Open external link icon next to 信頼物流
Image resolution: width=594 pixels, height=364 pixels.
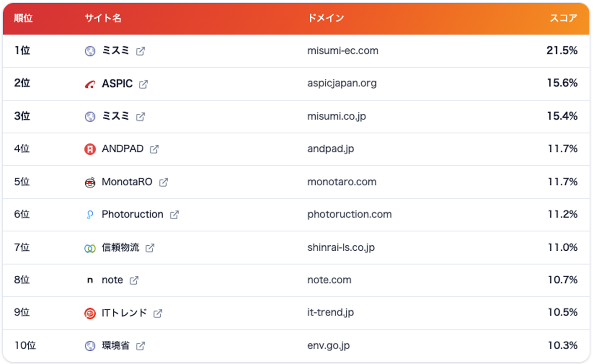coord(150,248)
